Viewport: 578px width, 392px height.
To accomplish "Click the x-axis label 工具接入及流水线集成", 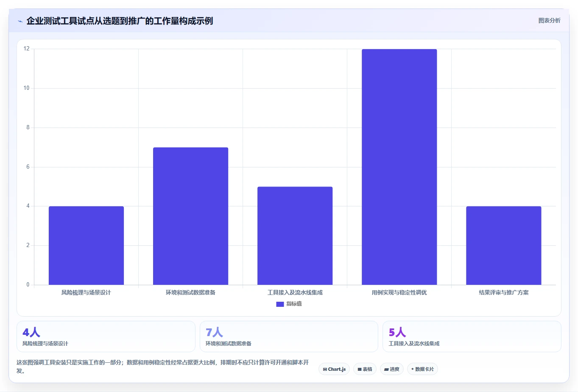I will click(x=295, y=292).
